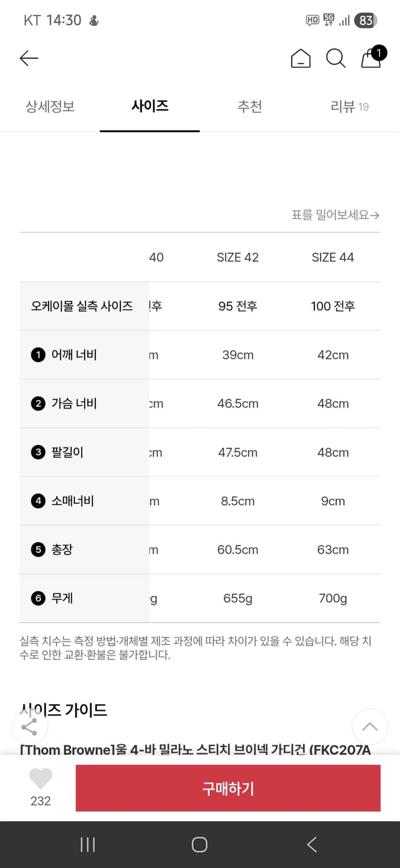Tap the back arrow at top left
This screenshot has width=400, height=868.
pos(29,58)
